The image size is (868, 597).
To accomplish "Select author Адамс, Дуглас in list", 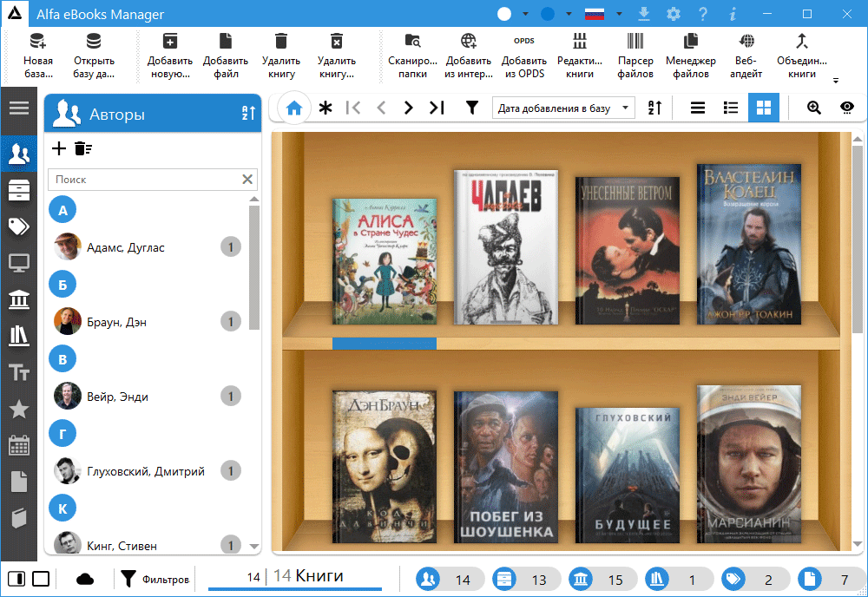I will tap(126, 247).
